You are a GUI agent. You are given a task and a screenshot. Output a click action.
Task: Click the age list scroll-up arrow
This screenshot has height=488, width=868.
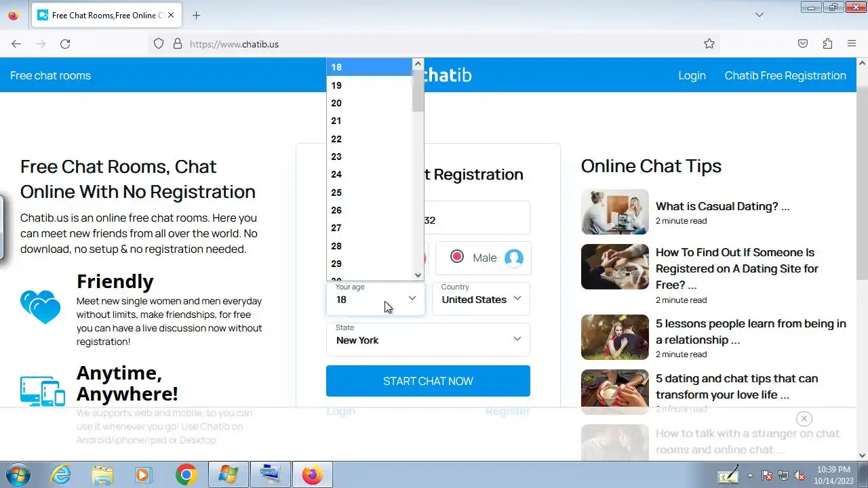click(x=418, y=64)
